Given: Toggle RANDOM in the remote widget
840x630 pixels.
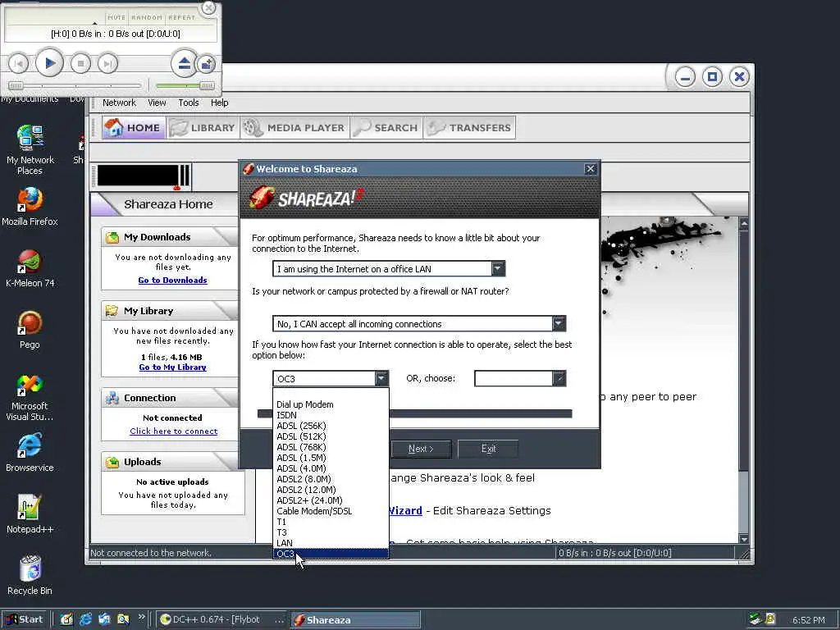Looking at the screenshot, I should [x=147, y=17].
